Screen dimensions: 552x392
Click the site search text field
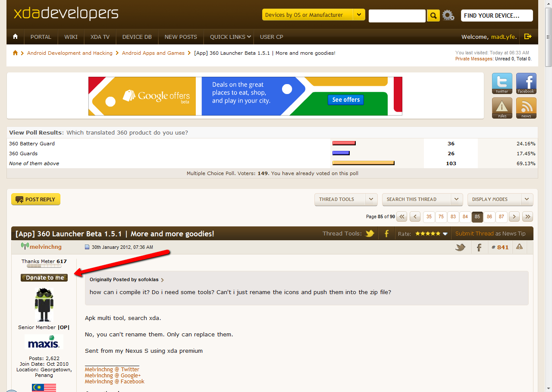tap(397, 16)
